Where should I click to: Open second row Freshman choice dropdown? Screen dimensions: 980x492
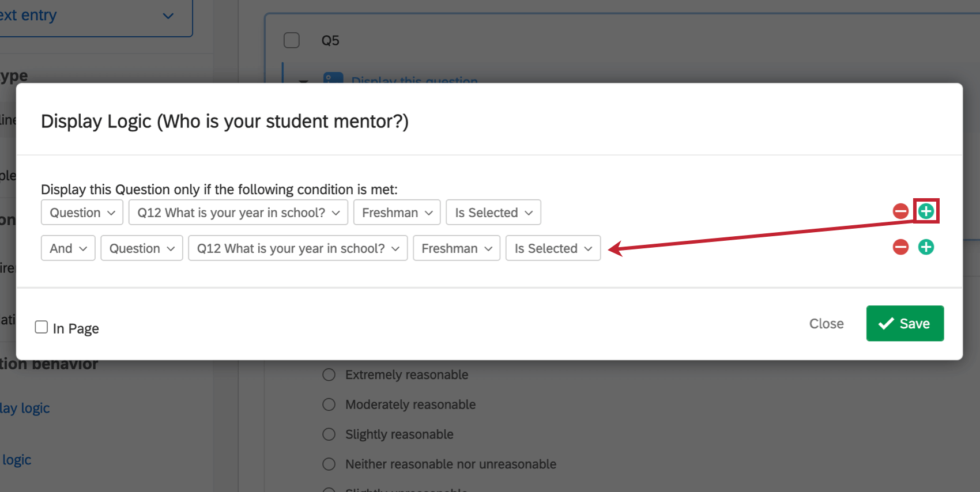(456, 248)
